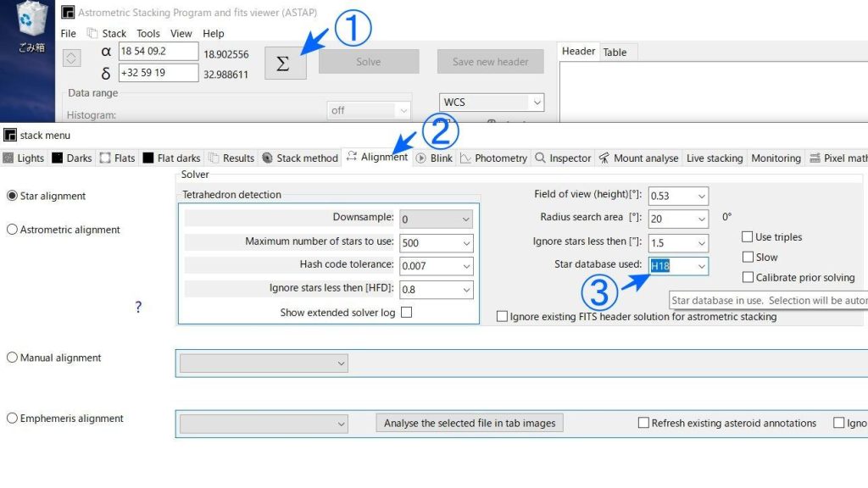Open the Tools menu
Screen dimensions: 868x488
click(x=147, y=34)
